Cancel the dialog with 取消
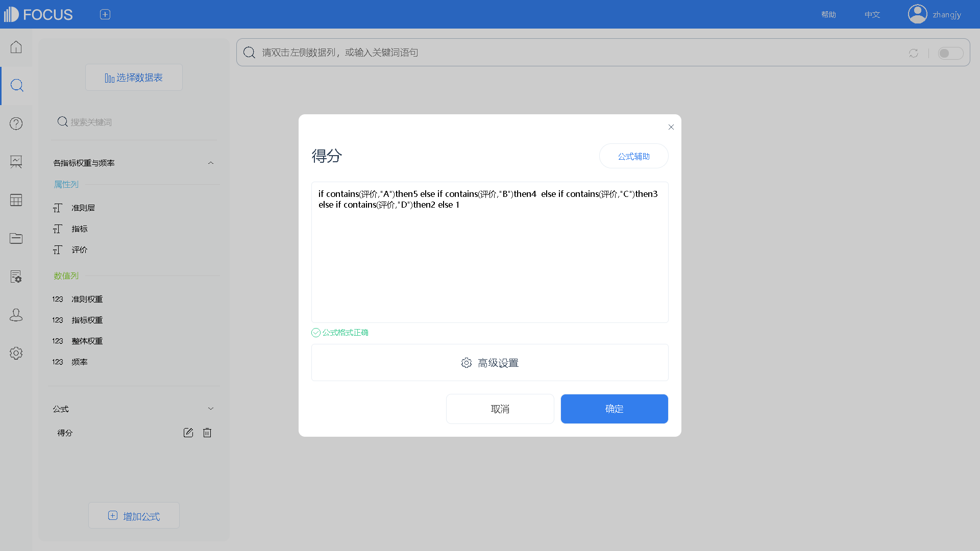This screenshot has height=551, width=980. pyautogui.click(x=500, y=409)
